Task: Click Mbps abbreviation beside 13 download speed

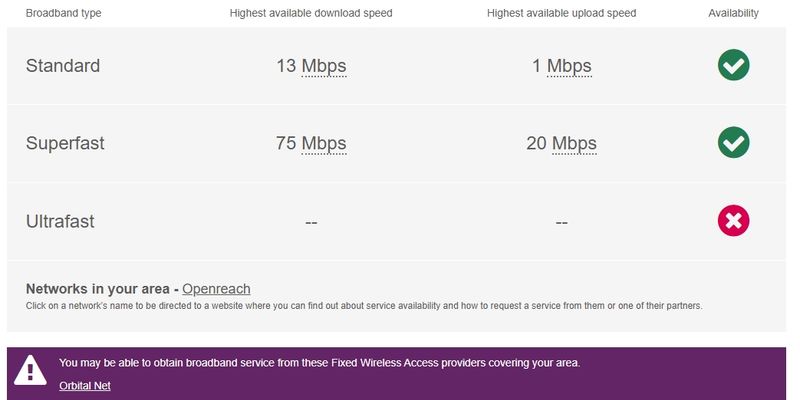Action: (x=323, y=66)
